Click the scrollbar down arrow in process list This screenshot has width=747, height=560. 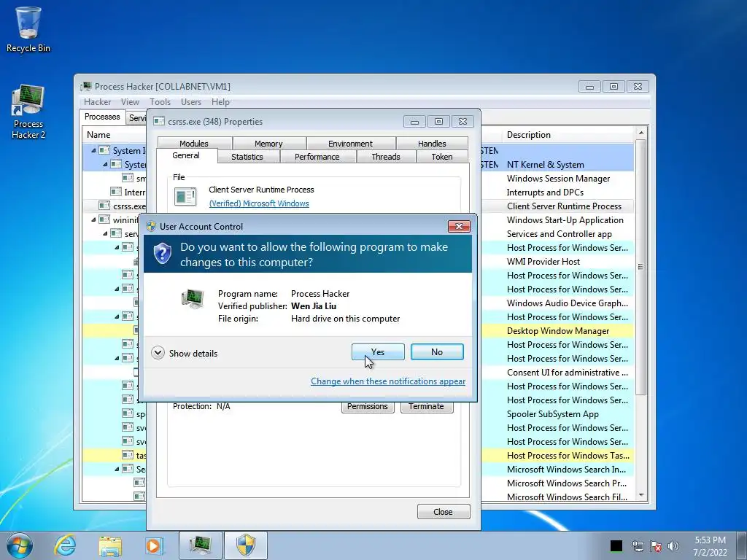[640, 496]
